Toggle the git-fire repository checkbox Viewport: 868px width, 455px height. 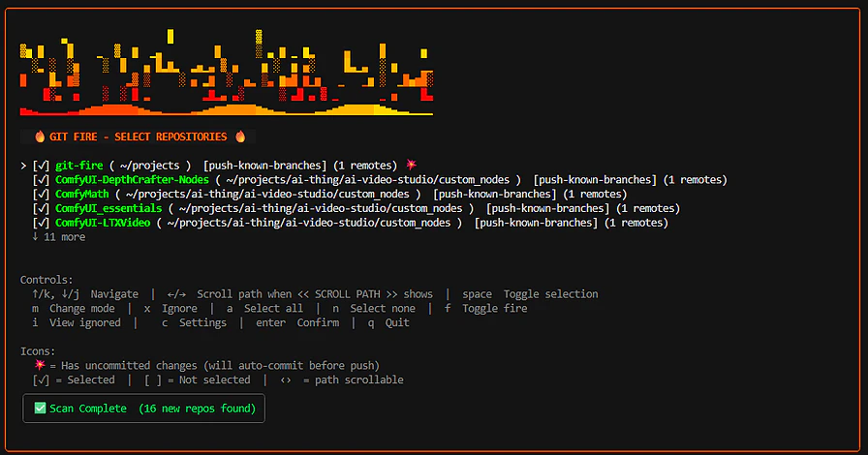click(x=41, y=166)
